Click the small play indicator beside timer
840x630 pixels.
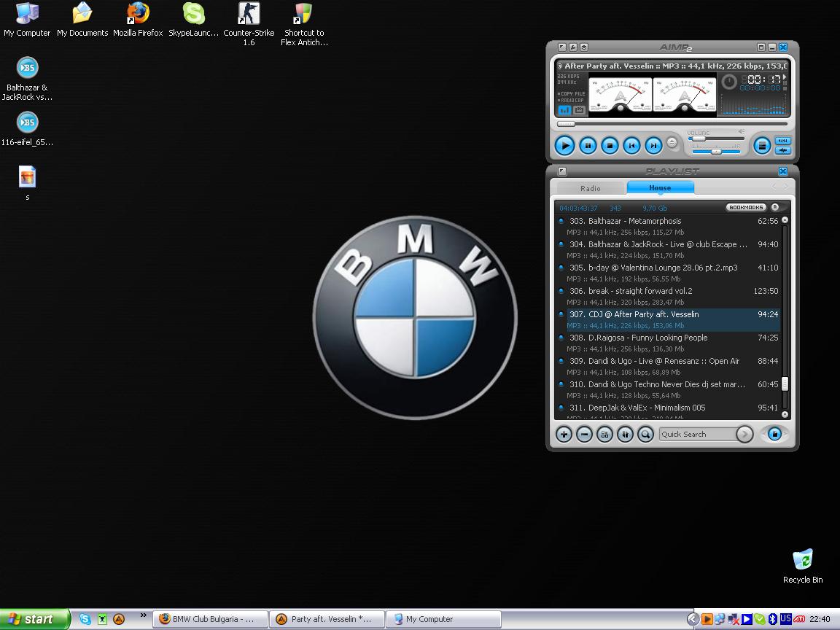coord(785,78)
